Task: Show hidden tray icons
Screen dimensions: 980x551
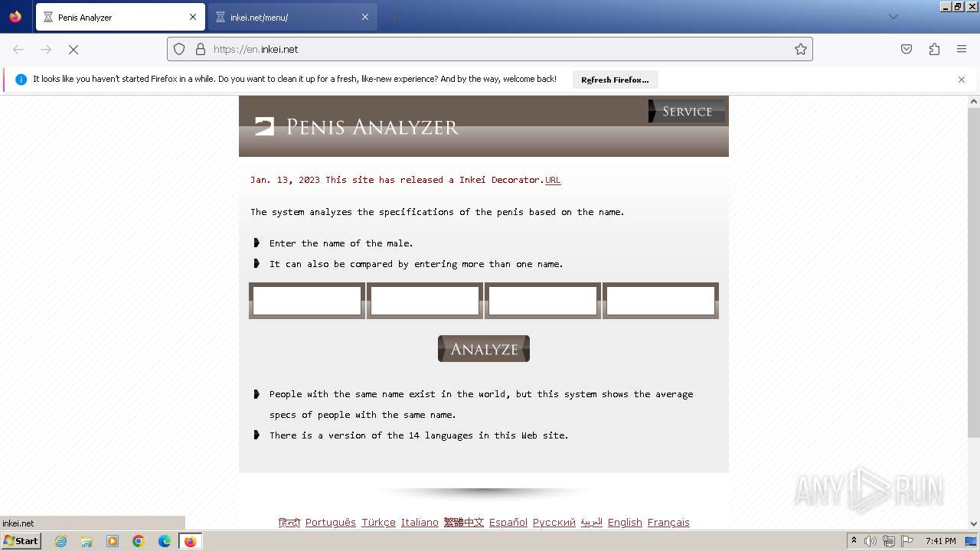Action: (x=854, y=541)
